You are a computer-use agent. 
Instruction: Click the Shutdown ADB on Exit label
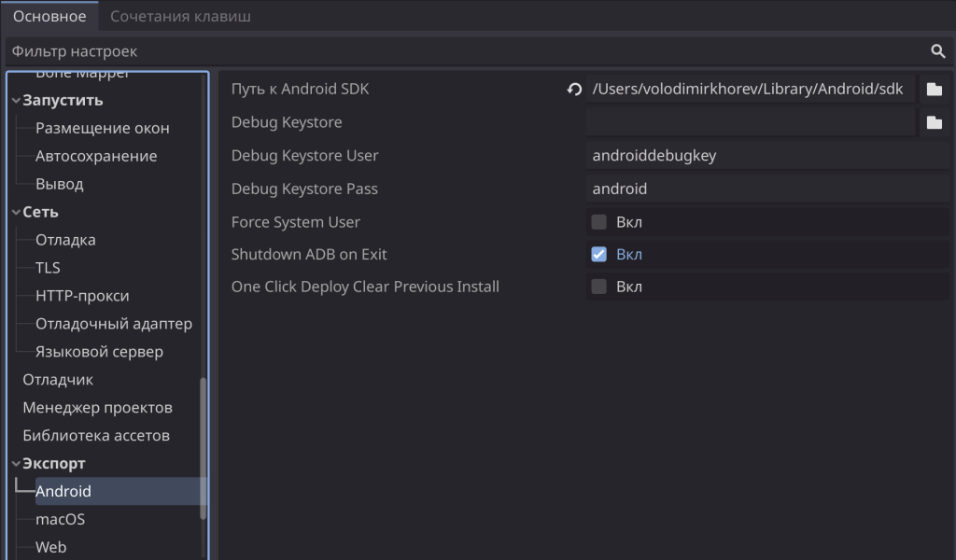pos(309,254)
